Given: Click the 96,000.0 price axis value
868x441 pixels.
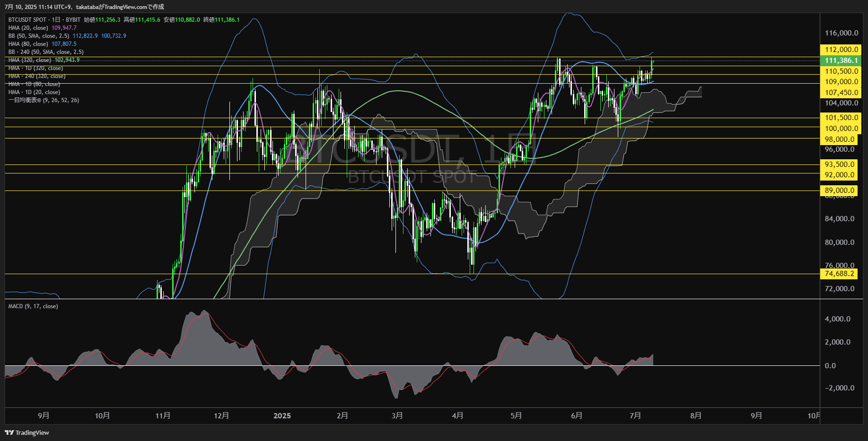Looking at the screenshot, I should 840,149.
